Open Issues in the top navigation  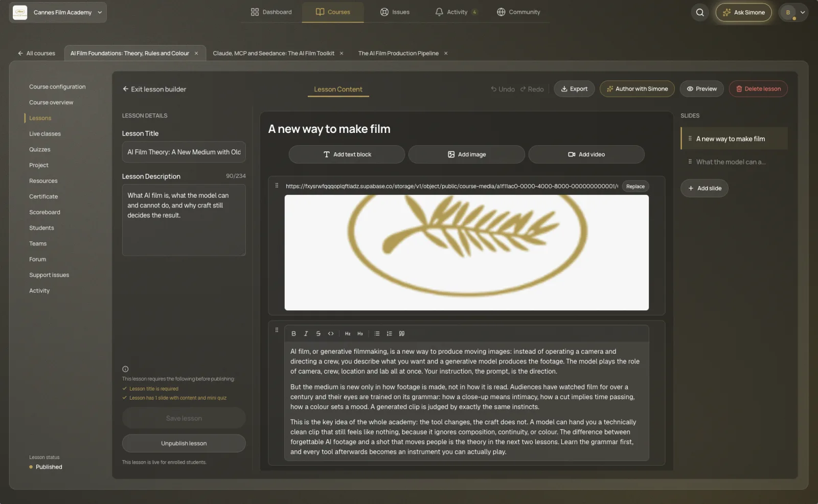coord(395,12)
